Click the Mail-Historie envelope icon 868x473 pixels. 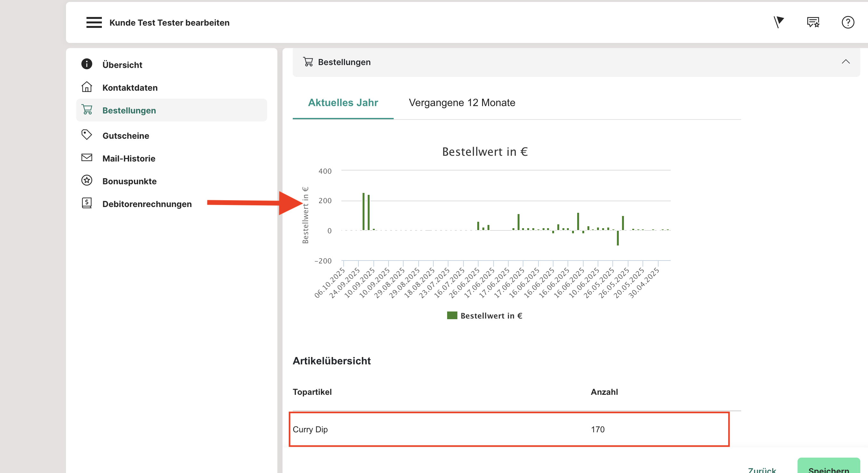tap(86, 158)
